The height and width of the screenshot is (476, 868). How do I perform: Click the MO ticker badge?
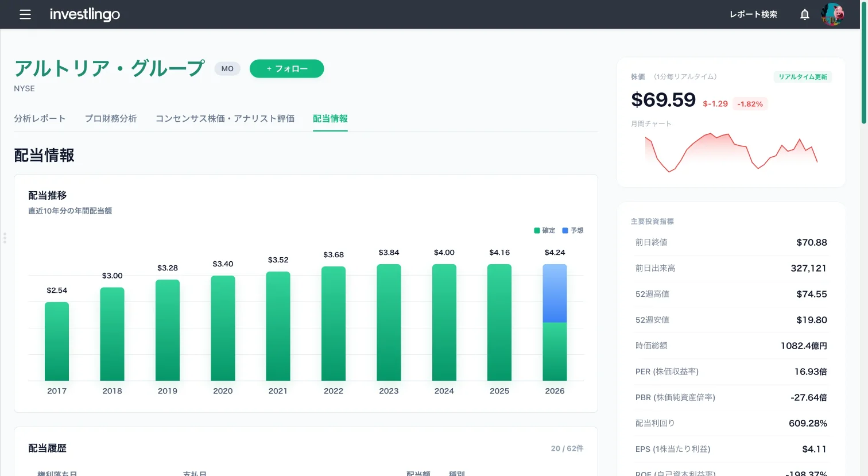click(227, 69)
